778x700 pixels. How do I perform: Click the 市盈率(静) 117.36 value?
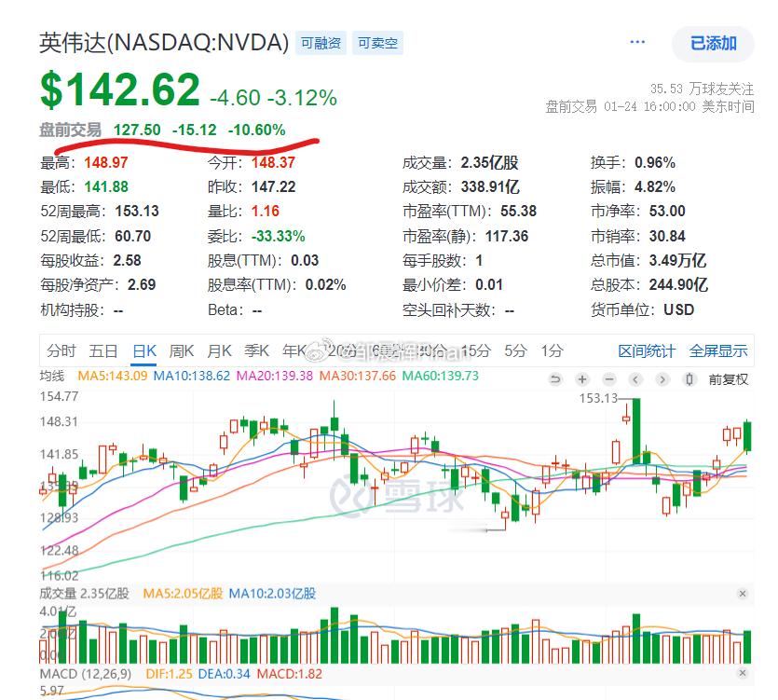pyautogui.click(x=507, y=237)
